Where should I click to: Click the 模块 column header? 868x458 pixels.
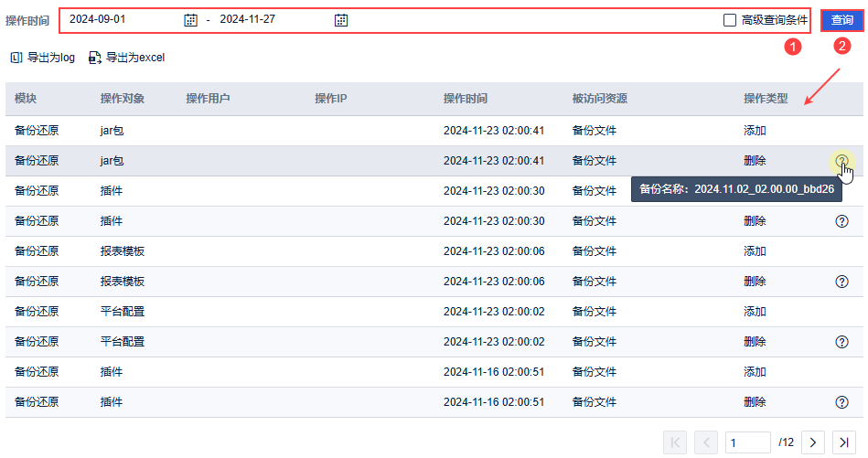tap(26, 99)
